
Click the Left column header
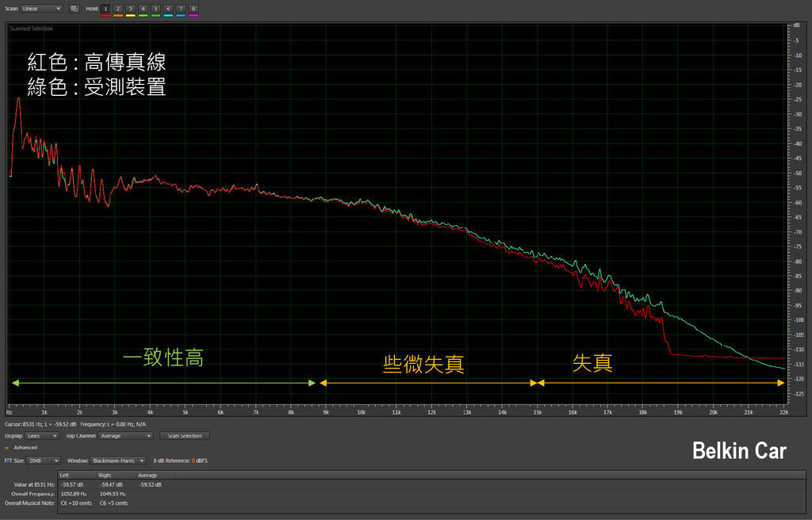(77, 475)
